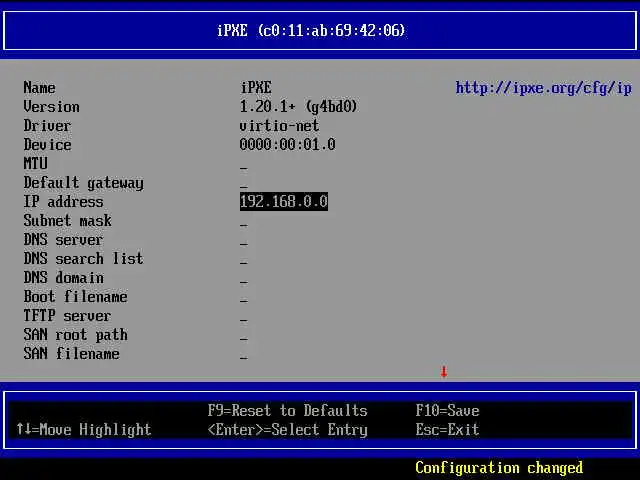The width and height of the screenshot is (640, 480).
Task: Select the DNS server setting label
Action: click(63, 240)
